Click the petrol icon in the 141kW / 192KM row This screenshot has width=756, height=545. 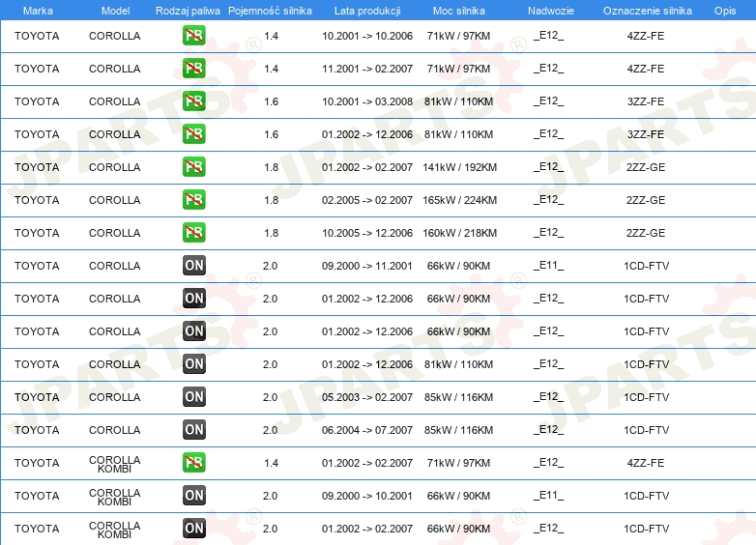point(194,167)
